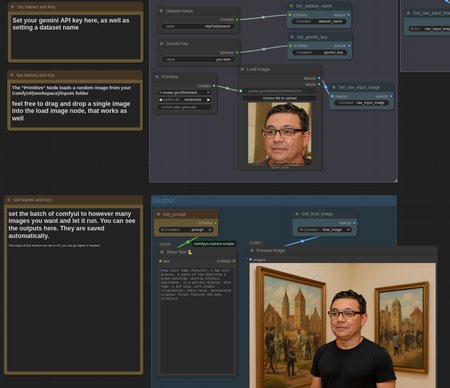Collapse the Show Text node title dot

[x=162, y=252]
